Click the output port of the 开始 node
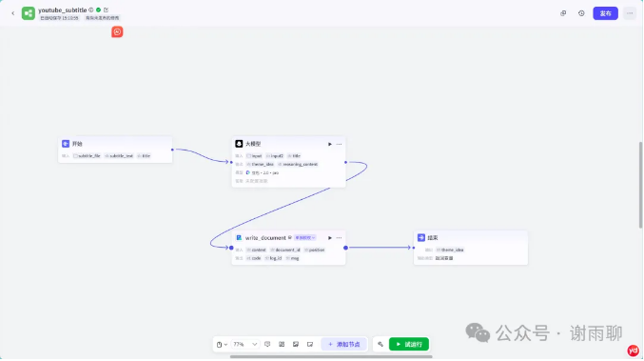The width and height of the screenshot is (644, 361). coord(172,150)
